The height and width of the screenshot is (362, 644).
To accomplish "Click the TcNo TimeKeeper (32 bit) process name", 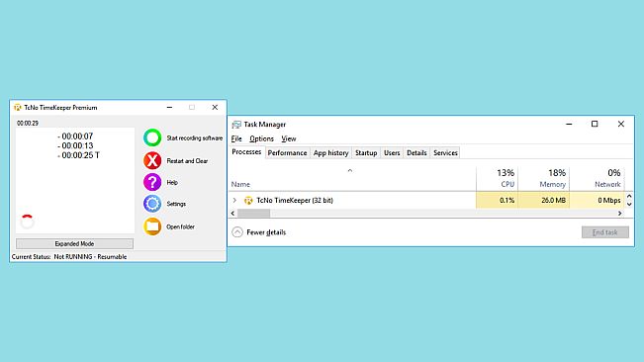I will point(295,201).
